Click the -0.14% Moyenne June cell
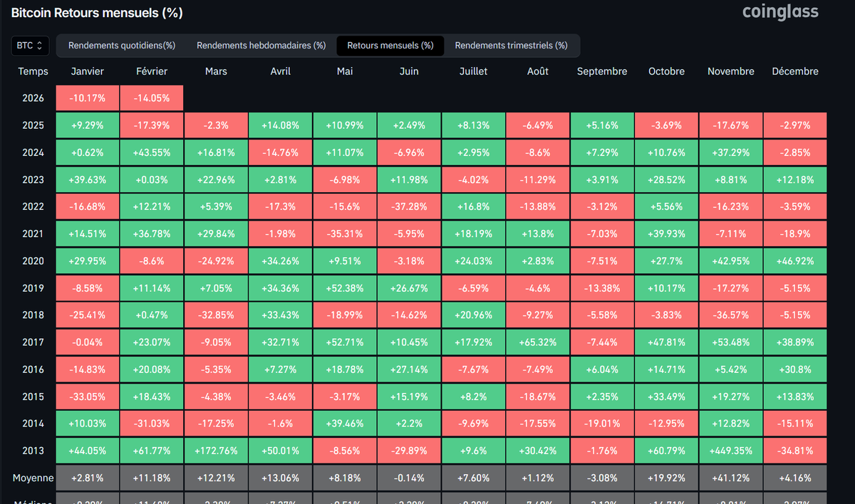Image resolution: width=855 pixels, height=504 pixels. [409, 478]
